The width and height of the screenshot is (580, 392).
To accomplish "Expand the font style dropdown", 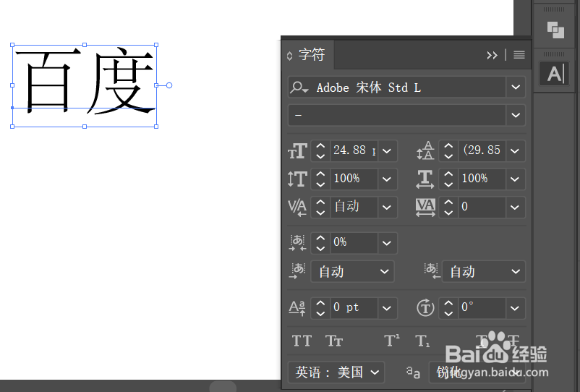I will [516, 116].
